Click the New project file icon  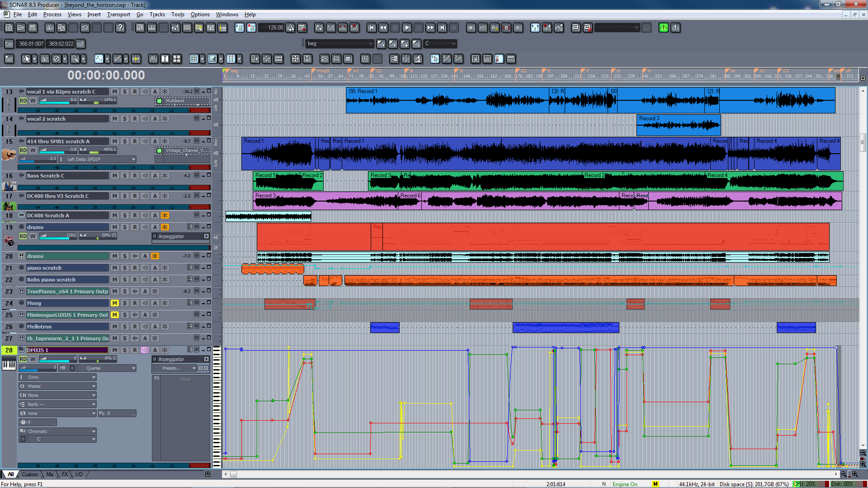click(9, 28)
